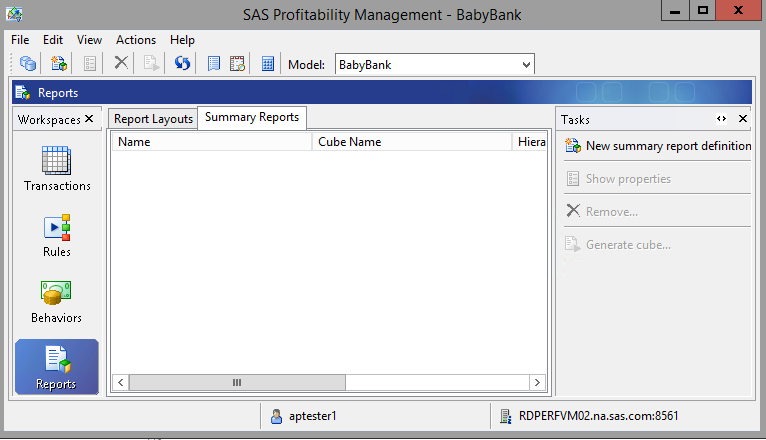The width and height of the screenshot is (766, 440).
Task: Click the refresh toolbar icon
Action: (x=183, y=64)
